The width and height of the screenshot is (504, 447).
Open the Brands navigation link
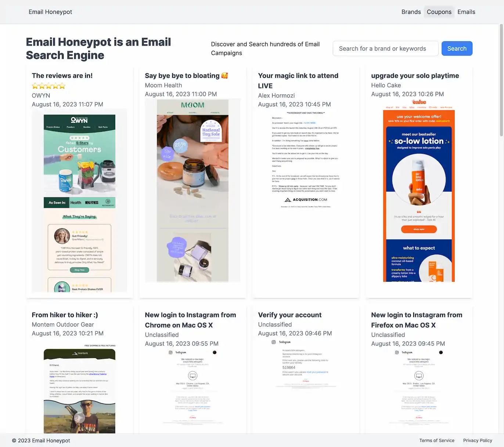tap(411, 12)
